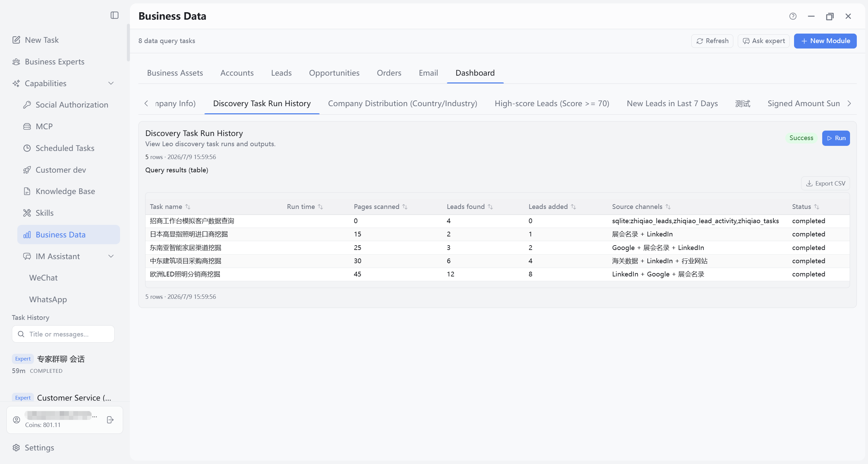This screenshot has height=464, width=868.
Task: Focus the Task History search field
Action: [x=63, y=334]
